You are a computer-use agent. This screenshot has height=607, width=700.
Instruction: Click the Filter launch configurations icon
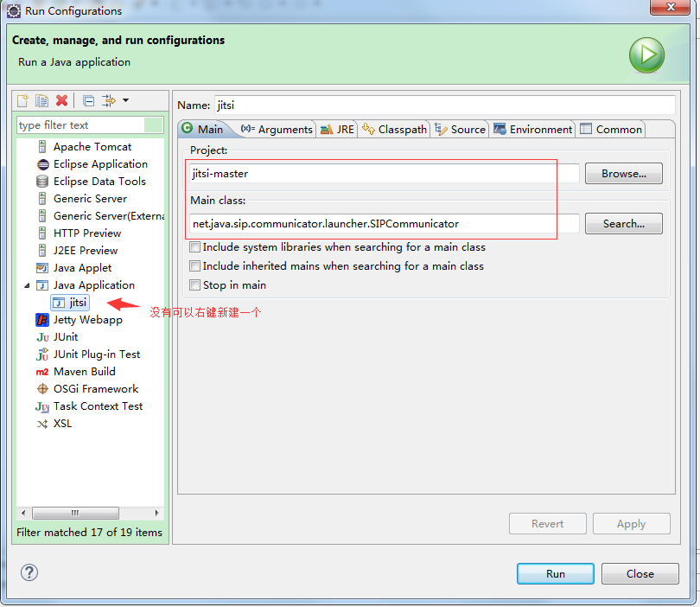pos(109,100)
